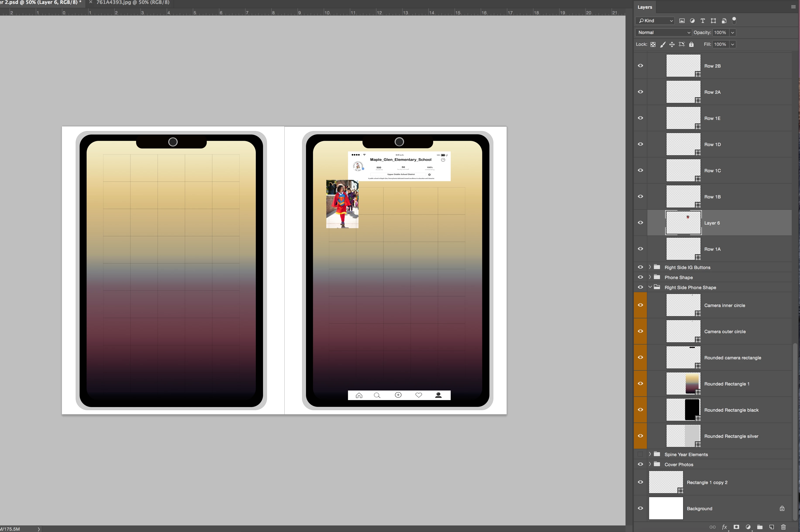Open the Normal blend mode dropdown
Viewport: 800px width, 532px height.
663,32
